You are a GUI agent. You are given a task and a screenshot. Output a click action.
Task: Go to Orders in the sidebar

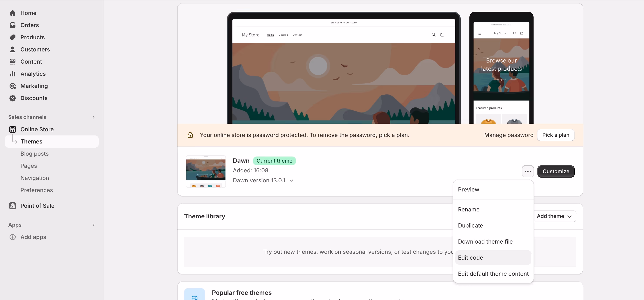point(30,25)
